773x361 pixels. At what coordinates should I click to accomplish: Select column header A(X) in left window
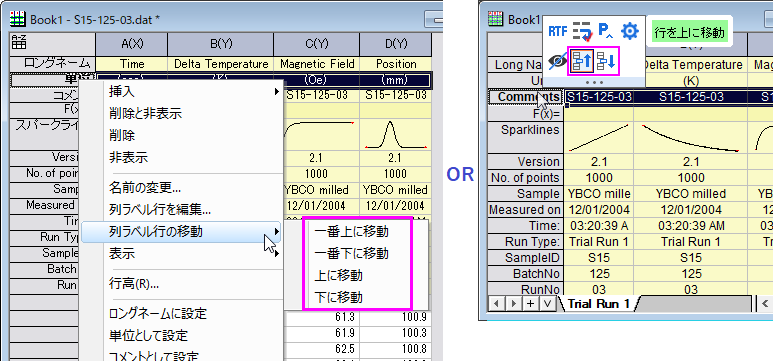pyautogui.click(x=132, y=44)
